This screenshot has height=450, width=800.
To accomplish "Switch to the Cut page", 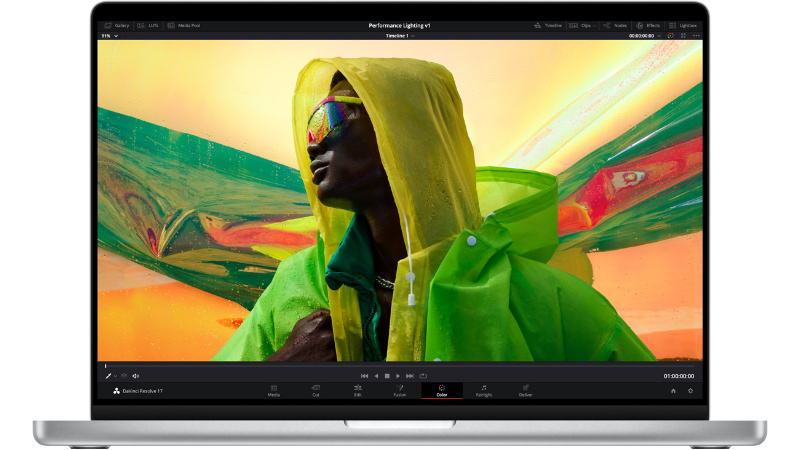I will click(x=316, y=391).
